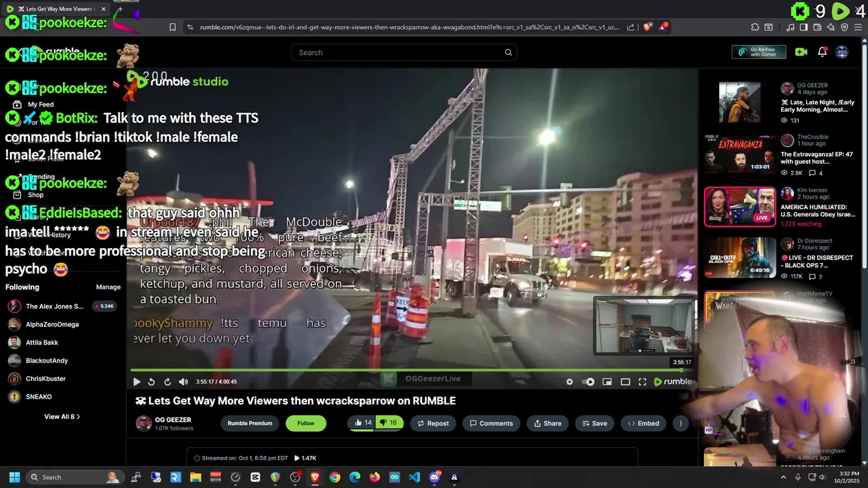Click the Repost button
Image resolution: width=868 pixels, height=488 pixels.
[x=433, y=423]
